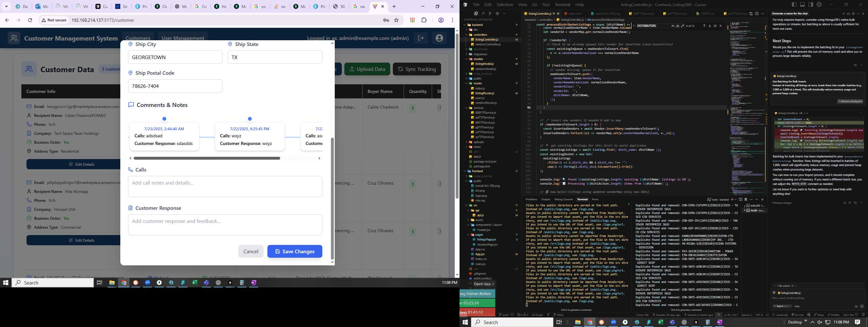Toggle match case in find widget
Image resolution: width=868 pixels, height=327 pixels.
[673, 26]
